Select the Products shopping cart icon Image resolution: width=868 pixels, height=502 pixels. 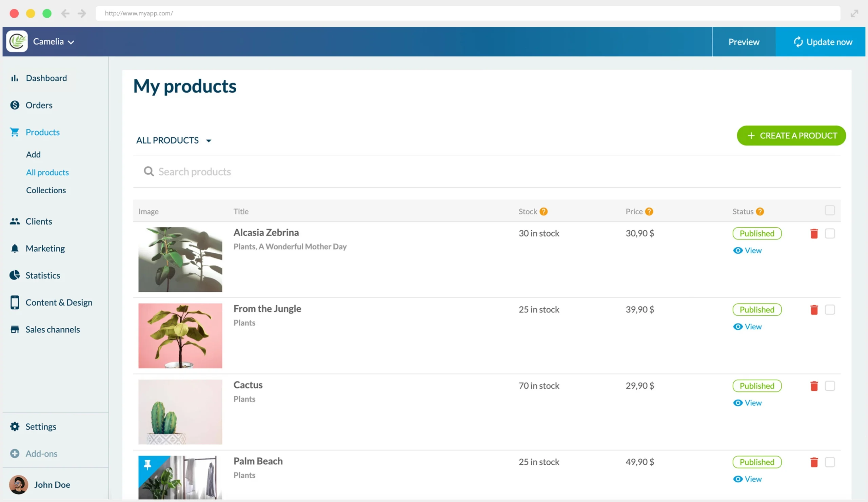coord(15,132)
